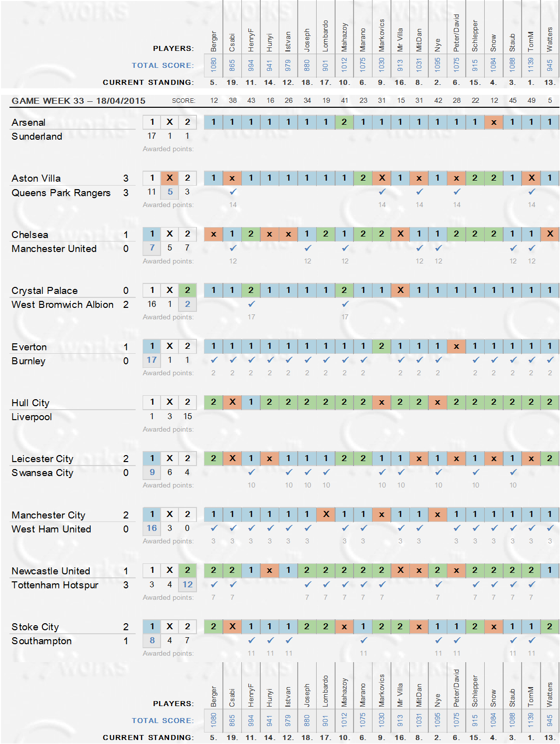Image resolution: width=560 pixels, height=744 pixels.
Task: Select Peter/David's x prediction in the Everton row
Action: pyautogui.click(x=456, y=346)
